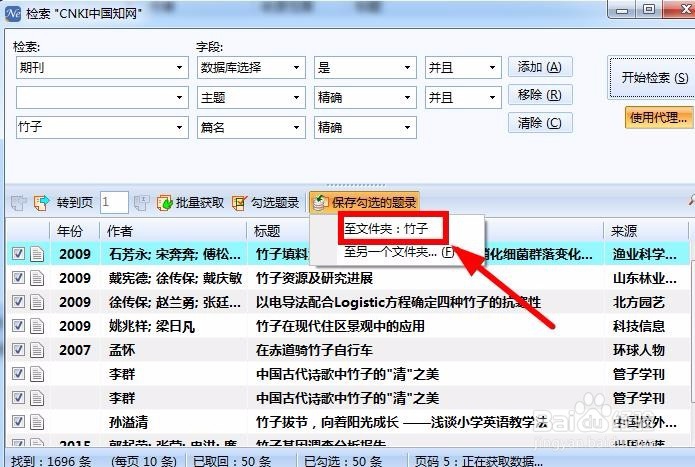Click the 保存勾选的题录 save icon
This screenshot has height=467, width=695.
[320, 203]
